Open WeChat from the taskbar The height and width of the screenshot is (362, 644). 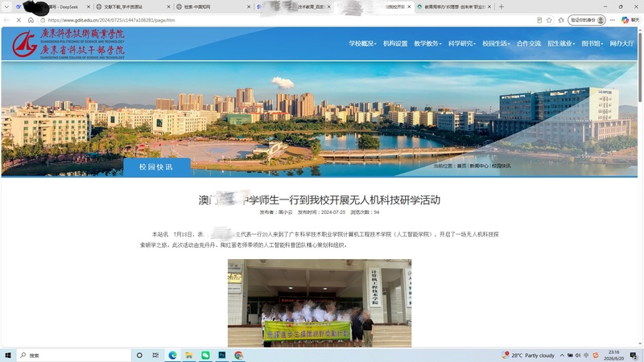click(x=205, y=355)
